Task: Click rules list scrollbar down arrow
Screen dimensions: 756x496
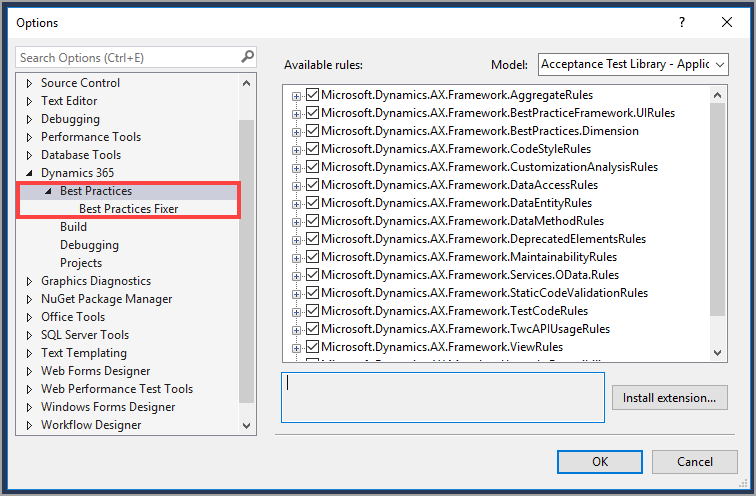Action: pos(717,352)
